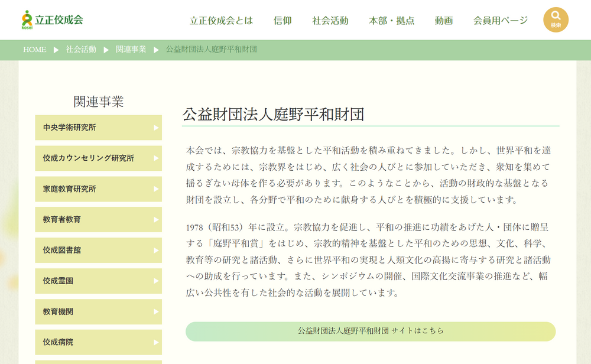Select 教育機関 sidebar entry
This screenshot has height=364, width=591.
(98, 311)
